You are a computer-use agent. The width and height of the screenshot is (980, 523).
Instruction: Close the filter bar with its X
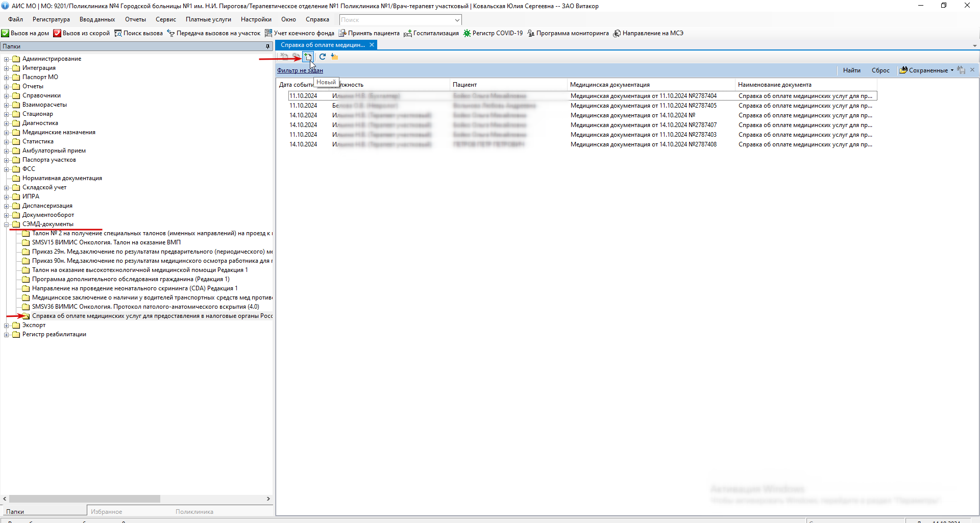click(x=972, y=70)
